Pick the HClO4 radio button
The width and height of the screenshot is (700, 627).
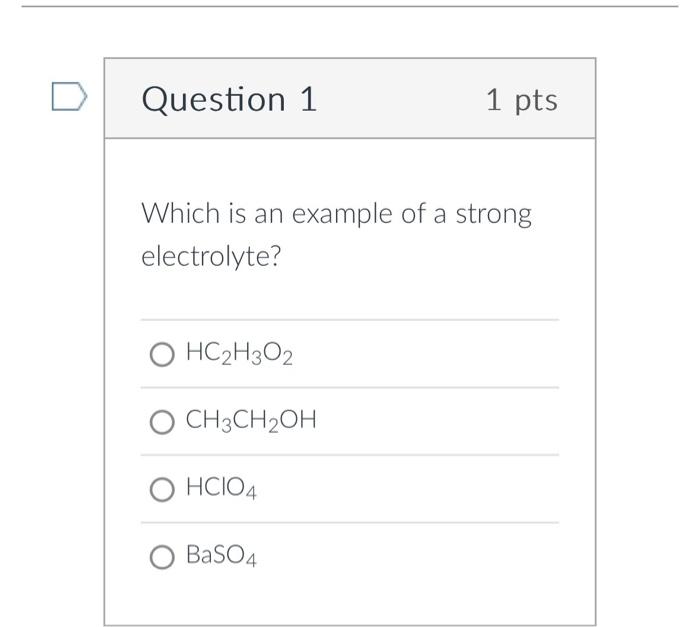click(x=162, y=490)
